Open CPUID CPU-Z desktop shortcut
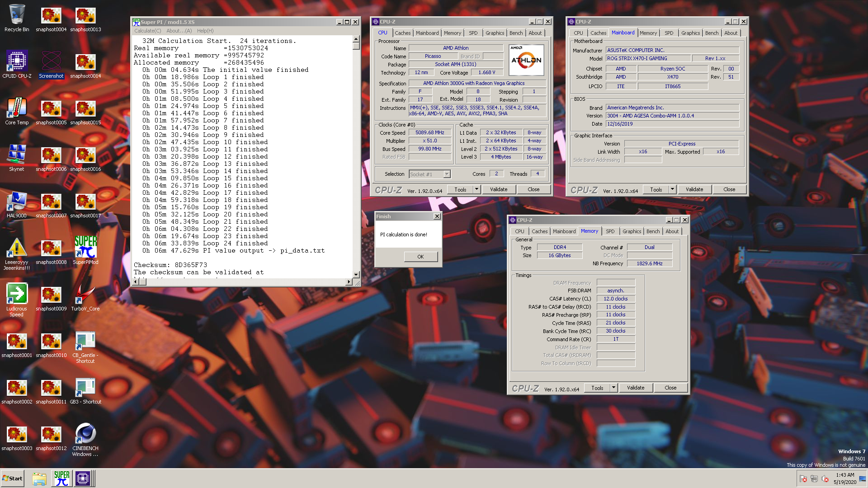This screenshot has width=868, height=488. [17, 65]
